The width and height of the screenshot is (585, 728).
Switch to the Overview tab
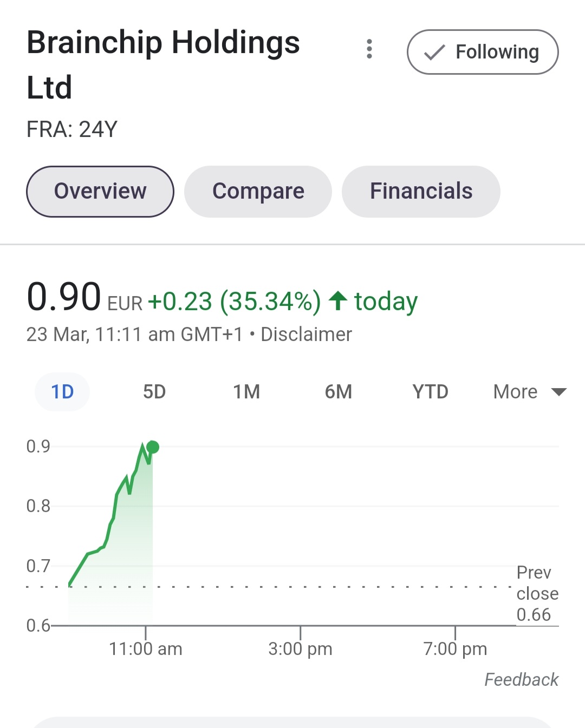(x=100, y=192)
